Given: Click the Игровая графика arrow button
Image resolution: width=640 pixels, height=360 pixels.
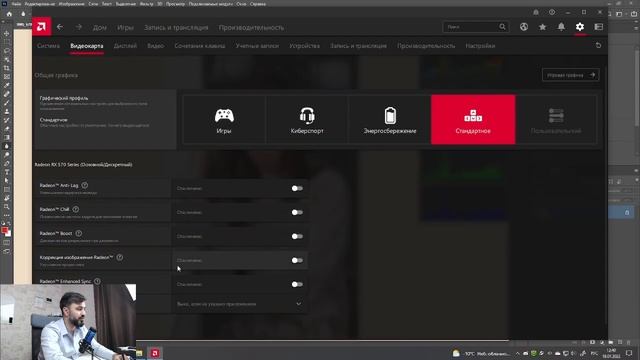Looking at the screenshot, I should coord(571,75).
